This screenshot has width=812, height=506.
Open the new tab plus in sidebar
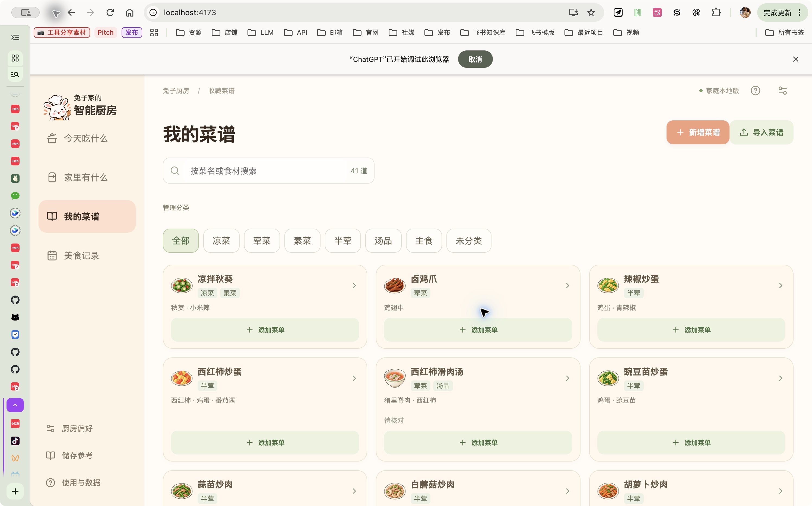pyautogui.click(x=15, y=491)
